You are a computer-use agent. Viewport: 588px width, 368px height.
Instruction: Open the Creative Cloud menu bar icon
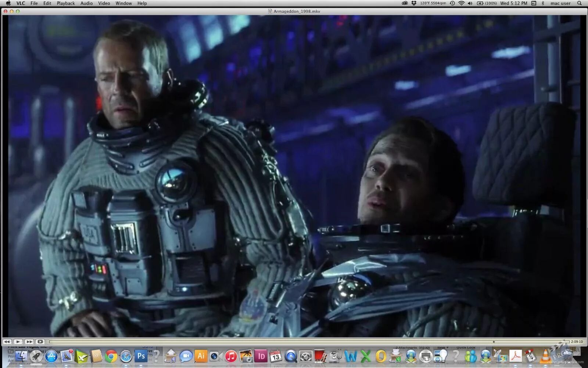405,3
